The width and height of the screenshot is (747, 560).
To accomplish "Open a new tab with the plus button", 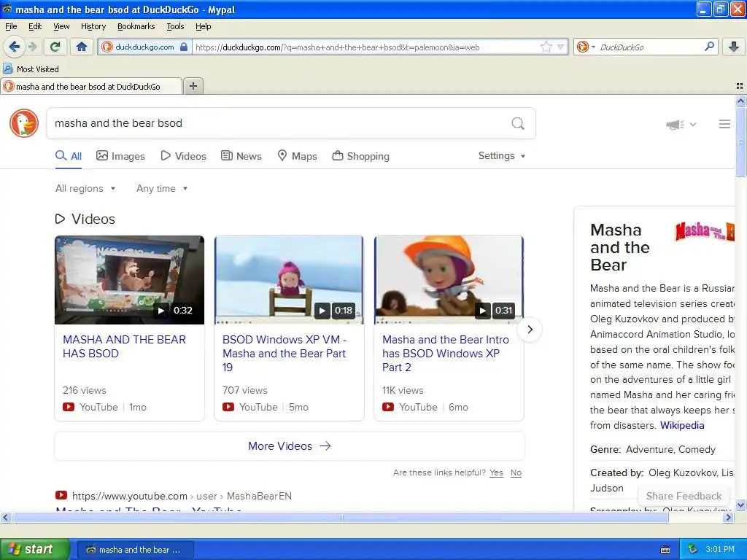I will (193, 86).
